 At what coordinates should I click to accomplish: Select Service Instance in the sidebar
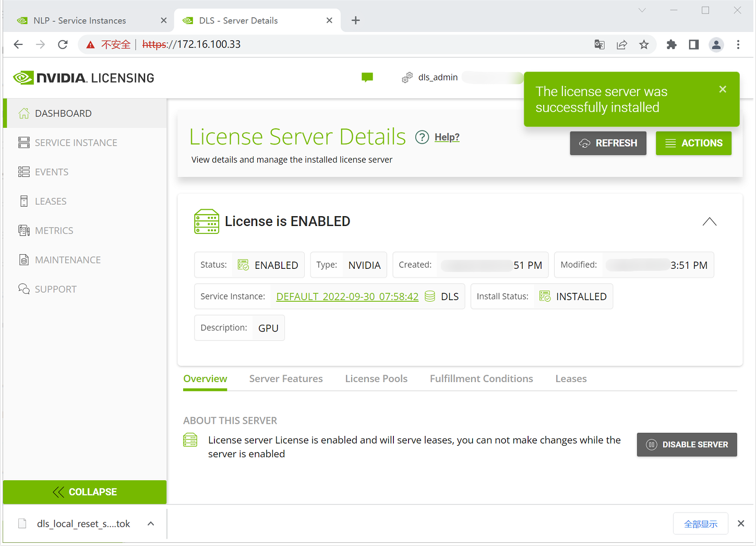click(76, 142)
